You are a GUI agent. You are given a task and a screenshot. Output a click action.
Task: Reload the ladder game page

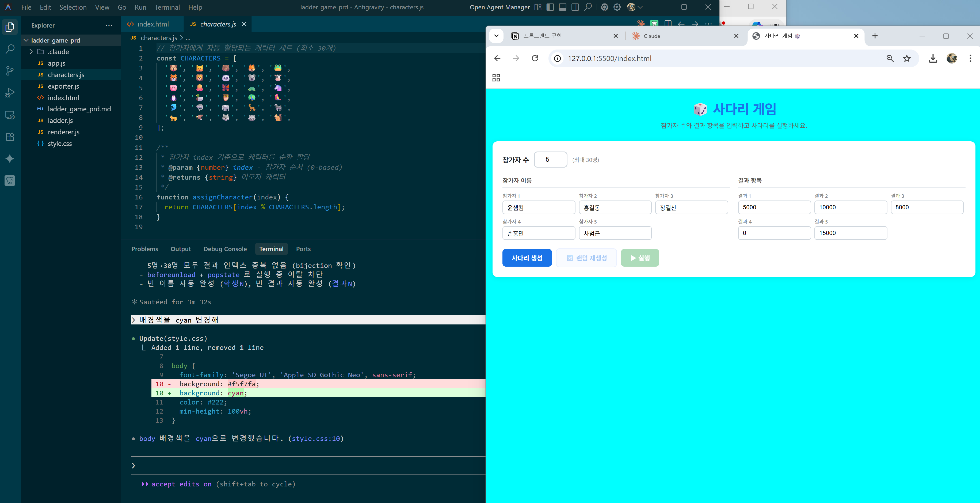535,59
